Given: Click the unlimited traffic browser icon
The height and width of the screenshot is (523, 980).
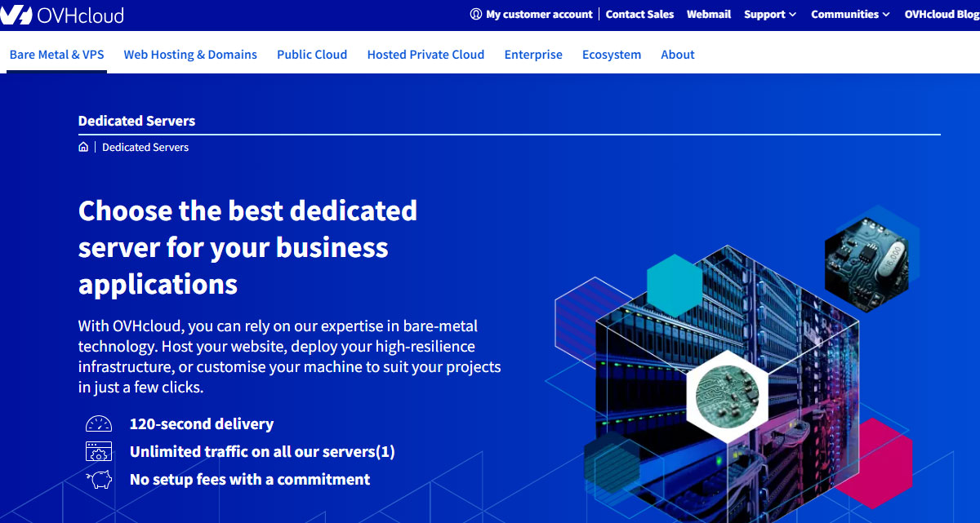Looking at the screenshot, I should [x=99, y=451].
